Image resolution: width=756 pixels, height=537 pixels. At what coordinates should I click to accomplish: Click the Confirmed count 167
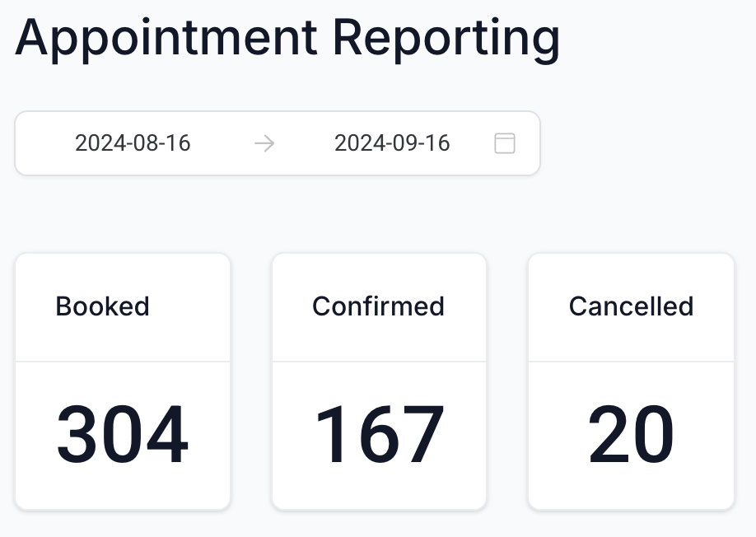pos(379,435)
